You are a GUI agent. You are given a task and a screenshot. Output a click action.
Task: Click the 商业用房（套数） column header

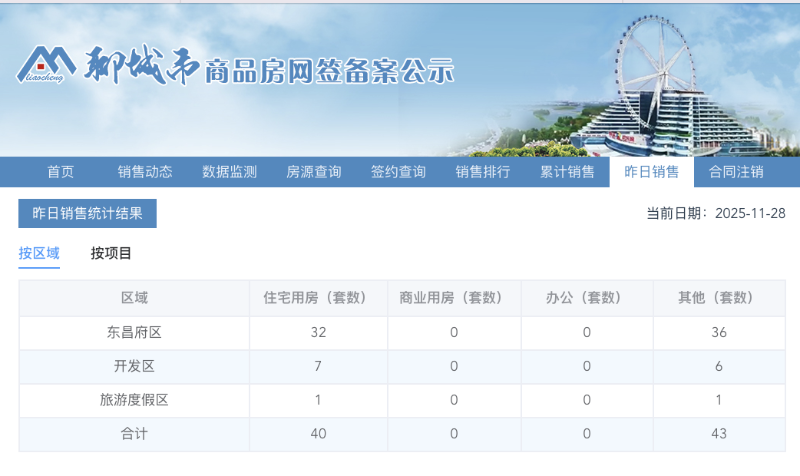click(x=454, y=298)
